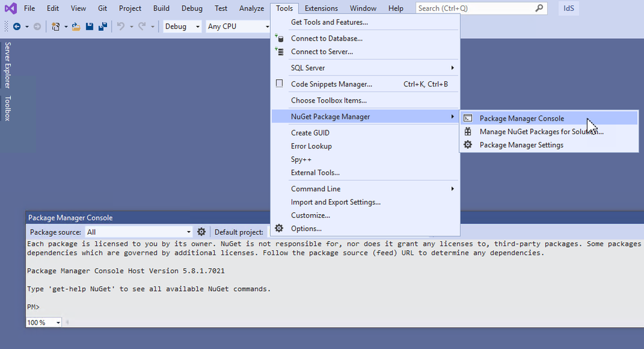
Task: Choose Error Lookup menu entry
Action: point(365,146)
